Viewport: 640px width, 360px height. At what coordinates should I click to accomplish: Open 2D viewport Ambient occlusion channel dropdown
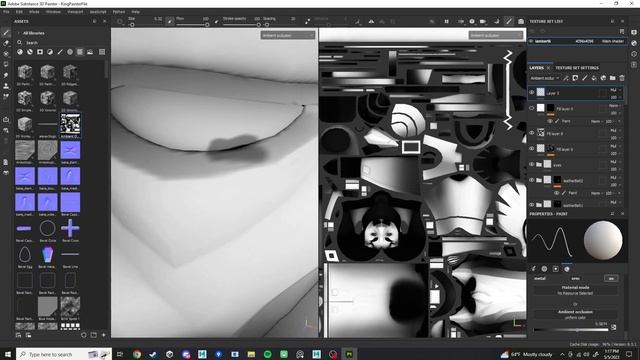[496, 36]
